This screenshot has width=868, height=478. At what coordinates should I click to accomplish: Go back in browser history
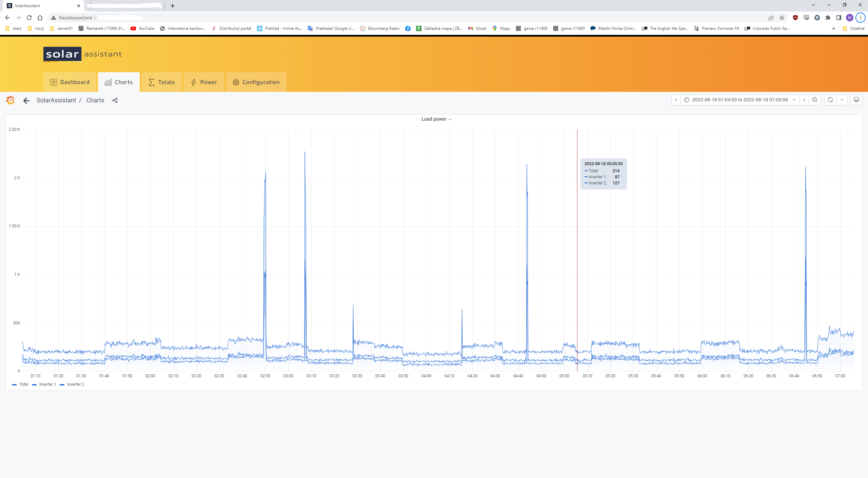[7, 18]
